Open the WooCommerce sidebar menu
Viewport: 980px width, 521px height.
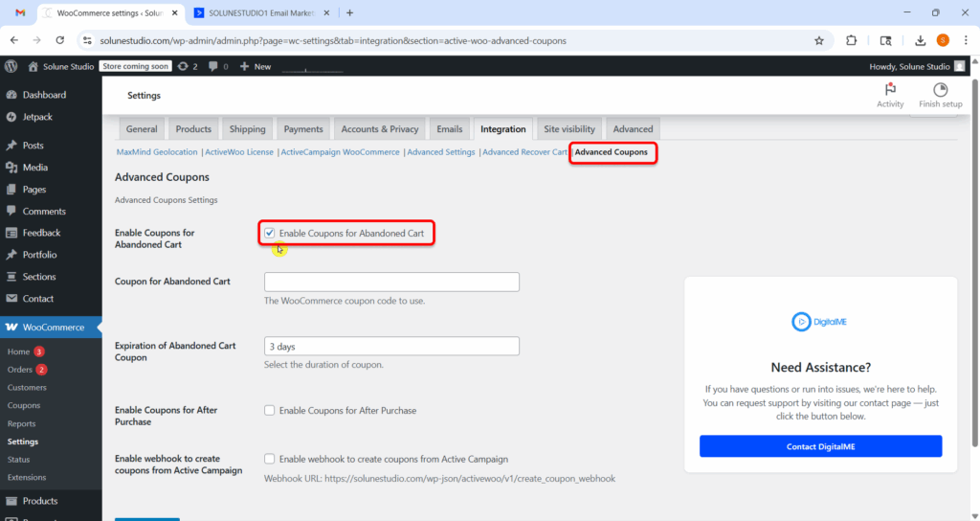click(x=51, y=328)
